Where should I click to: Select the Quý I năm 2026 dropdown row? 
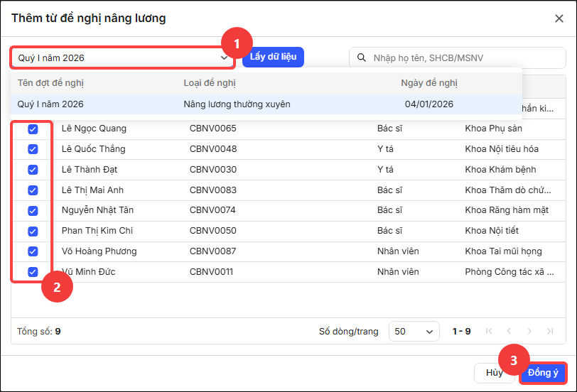tap(266, 104)
